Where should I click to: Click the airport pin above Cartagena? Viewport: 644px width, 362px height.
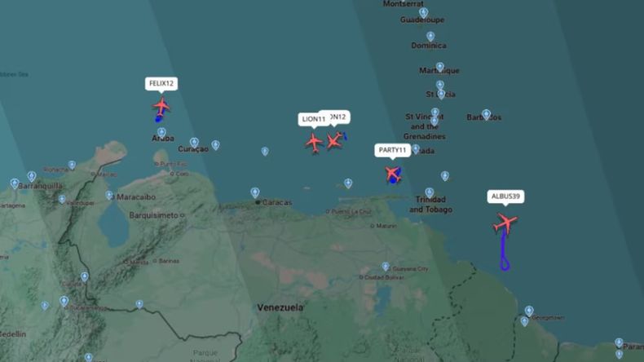click(x=15, y=183)
